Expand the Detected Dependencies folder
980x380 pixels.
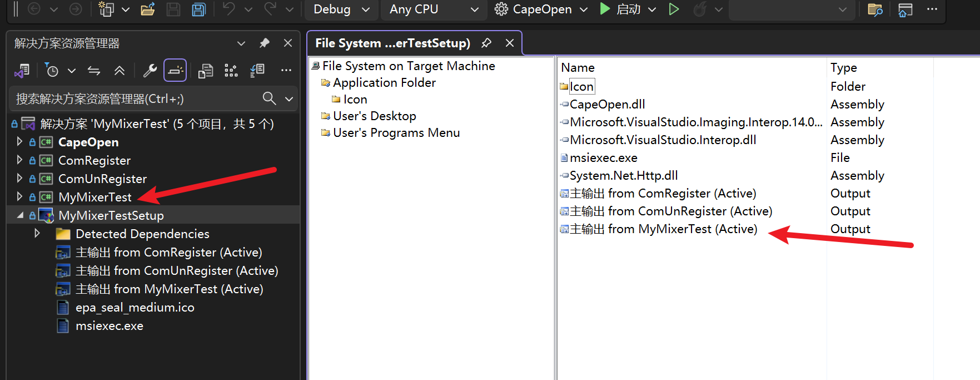[37, 233]
